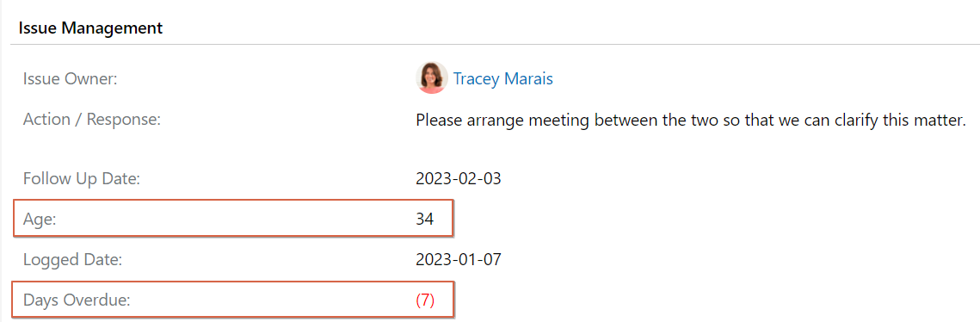Screen dimensions: 980x322
Task: Open Tracey Marais profile link
Action: [503, 79]
